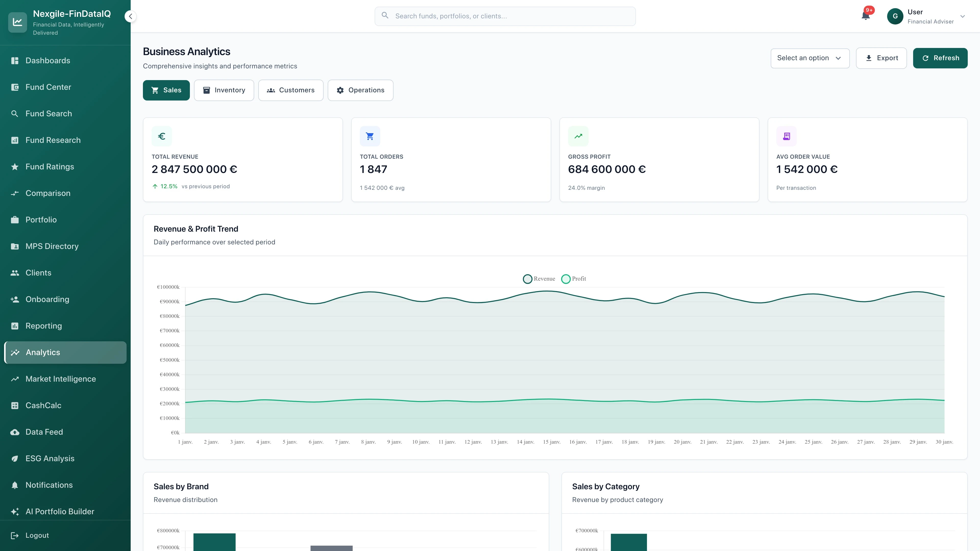Open the Data Feed cloud icon
This screenshot has width=980, height=551.
15,432
